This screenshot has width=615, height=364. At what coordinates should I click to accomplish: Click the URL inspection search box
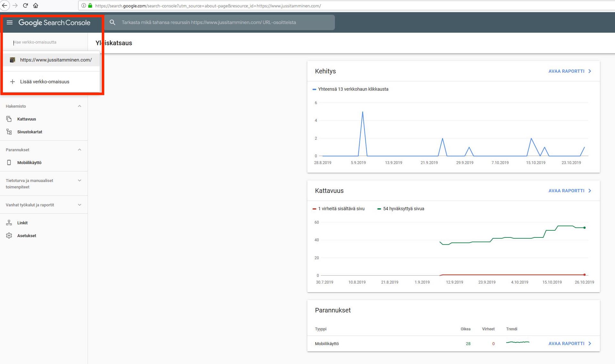point(225,22)
